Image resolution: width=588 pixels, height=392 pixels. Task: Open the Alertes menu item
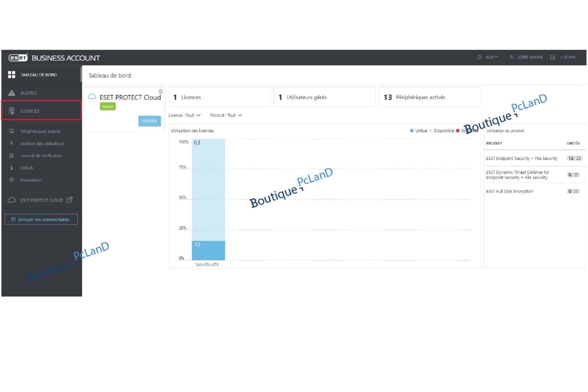pyautogui.click(x=41, y=93)
